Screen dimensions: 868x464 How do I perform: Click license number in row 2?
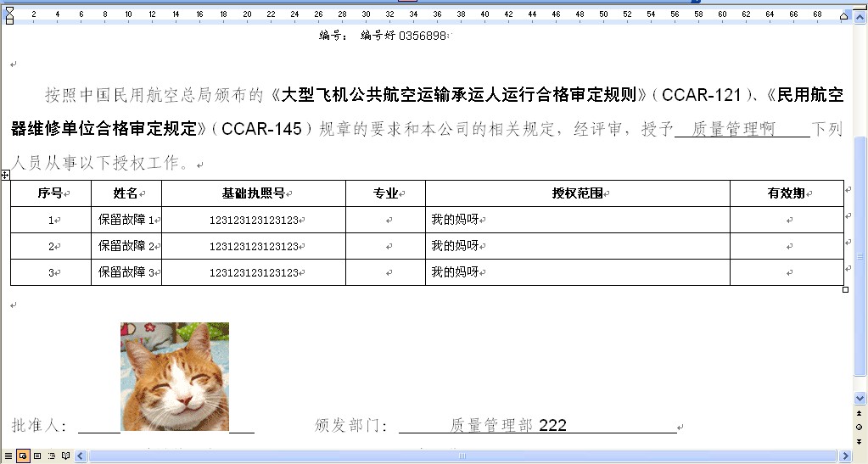tap(254, 246)
